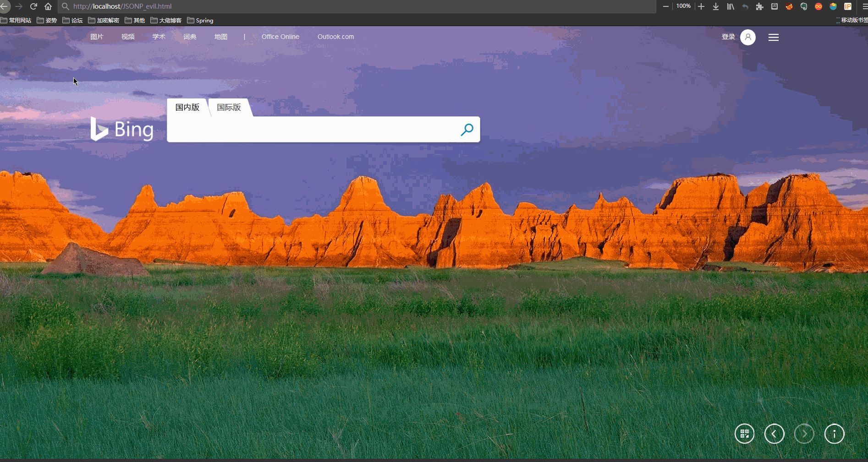
Task: Open the library bookshelf icon
Action: tap(731, 6)
